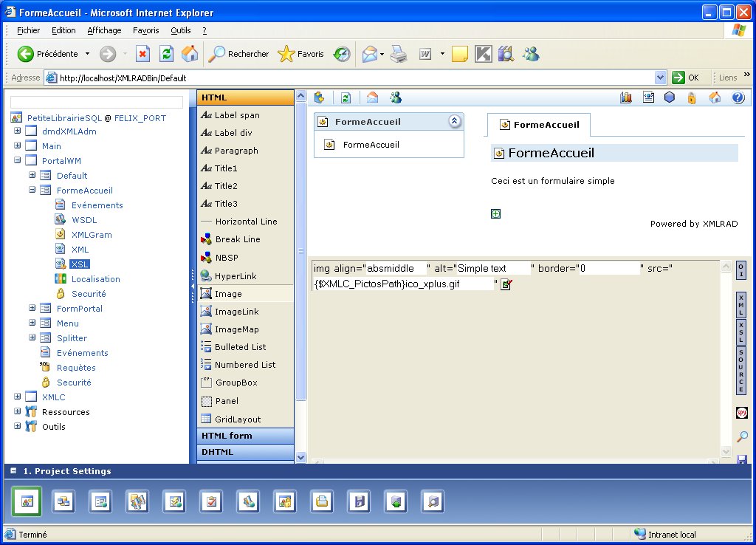The height and width of the screenshot is (545, 756).
Task: Open the SOURCE view vertical button
Action: pyautogui.click(x=741, y=370)
